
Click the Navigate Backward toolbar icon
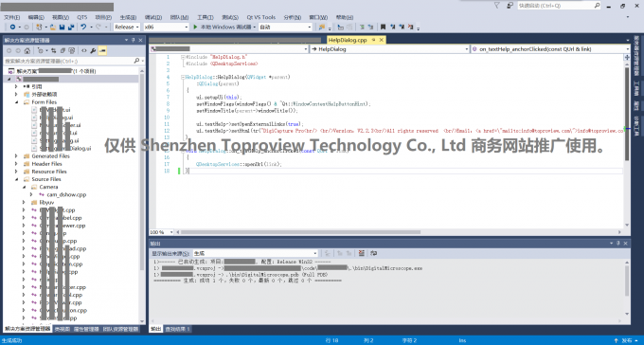(x=12, y=27)
